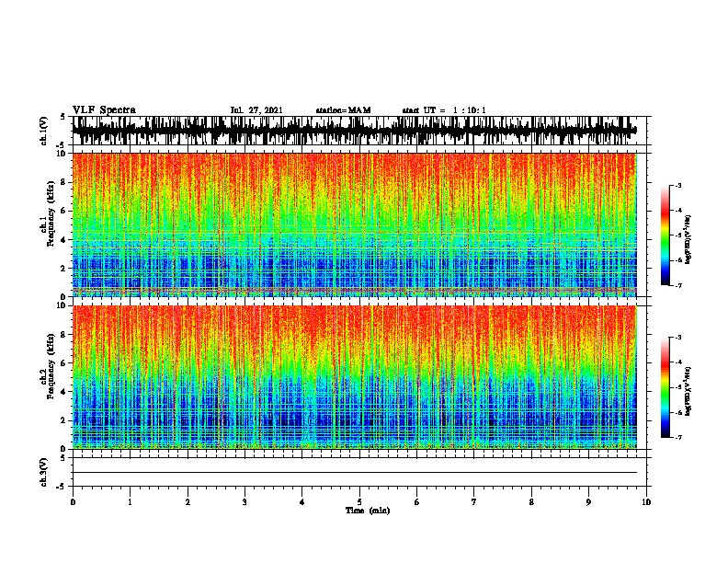The width and height of the screenshot is (728, 563).
Task: Click the "station=MAM" header label
Action: click(343, 110)
